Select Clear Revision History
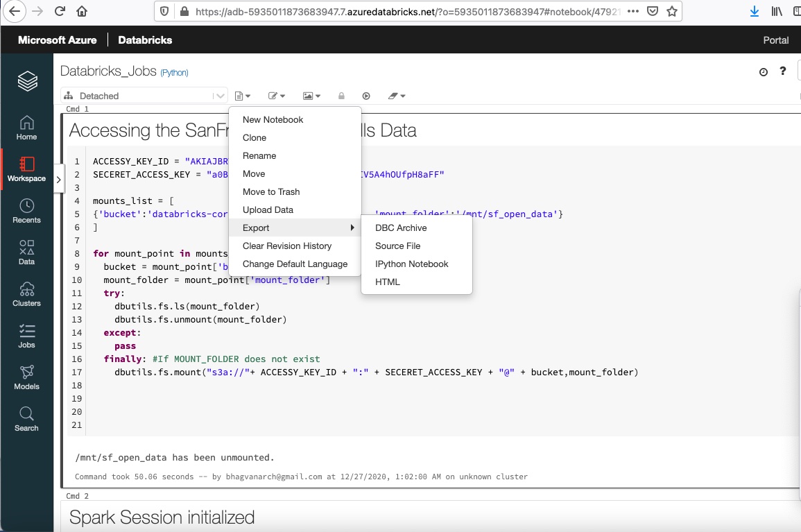 click(x=295, y=246)
